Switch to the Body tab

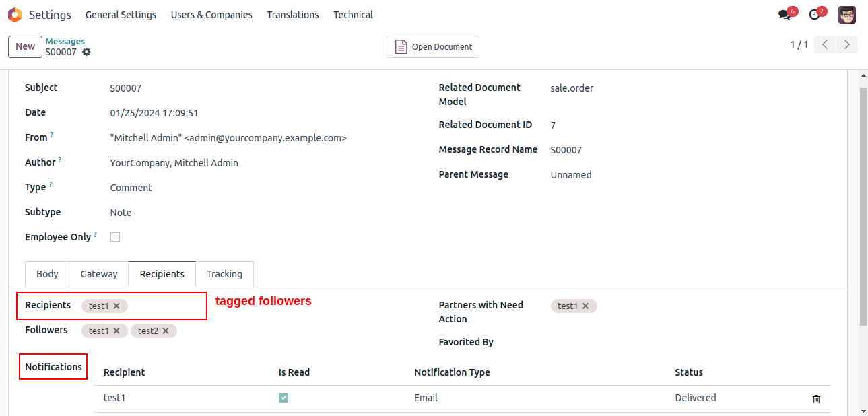pyautogui.click(x=47, y=274)
